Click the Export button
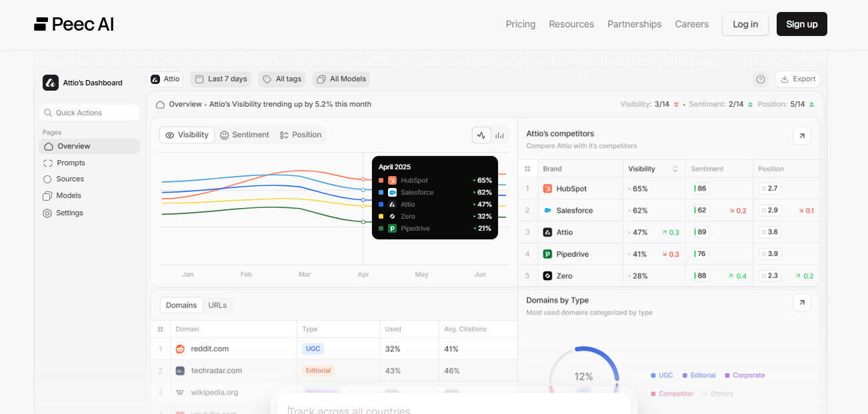This screenshot has width=868, height=414. coord(797,79)
